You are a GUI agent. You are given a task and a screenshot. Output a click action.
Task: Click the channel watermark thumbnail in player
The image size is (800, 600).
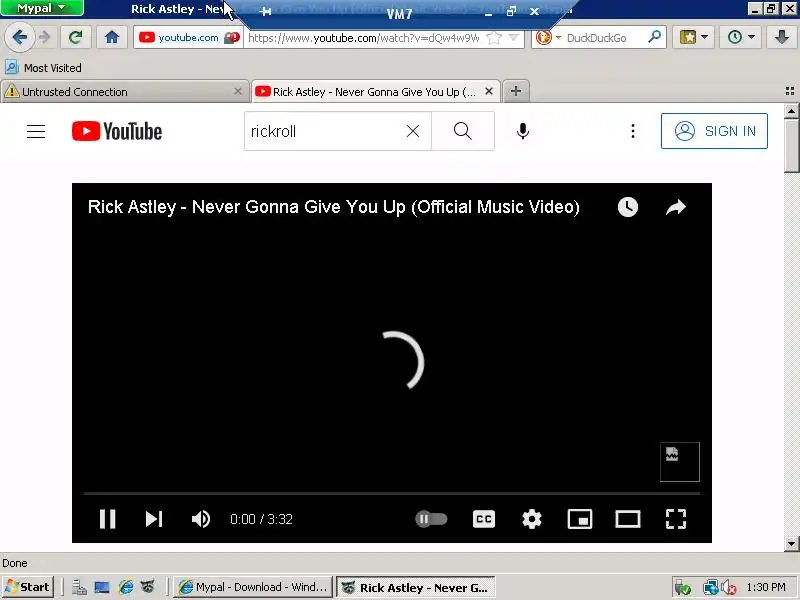(x=680, y=462)
